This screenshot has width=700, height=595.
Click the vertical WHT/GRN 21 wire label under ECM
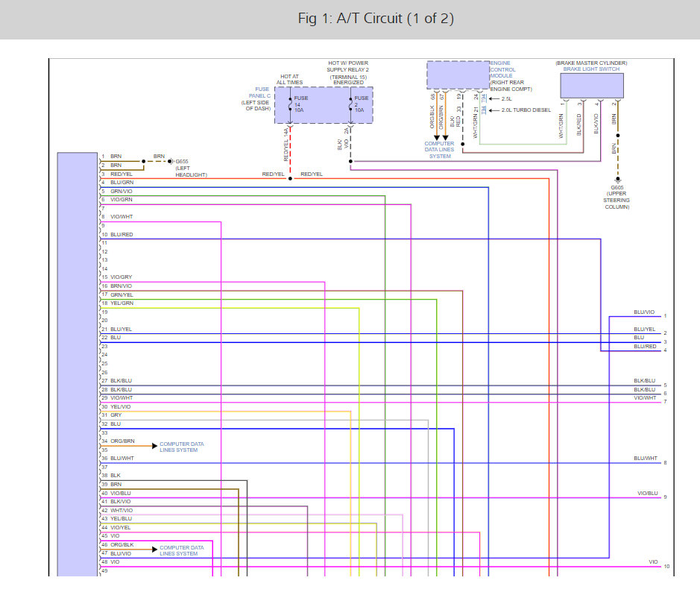coord(476,122)
